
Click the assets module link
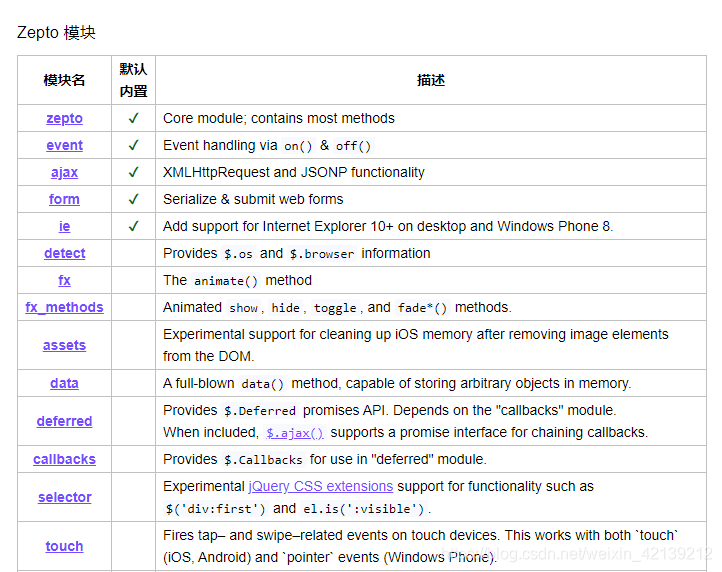(x=64, y=345)
